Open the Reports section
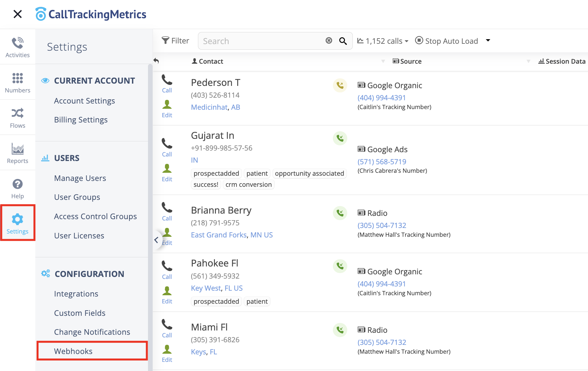This screenshot has width=588, height=371. [18, 153]
